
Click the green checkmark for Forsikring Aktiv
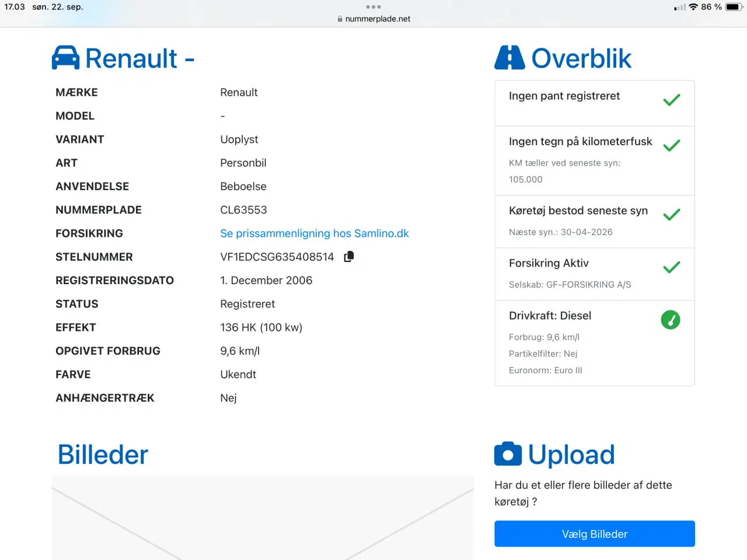click(672, 267)
